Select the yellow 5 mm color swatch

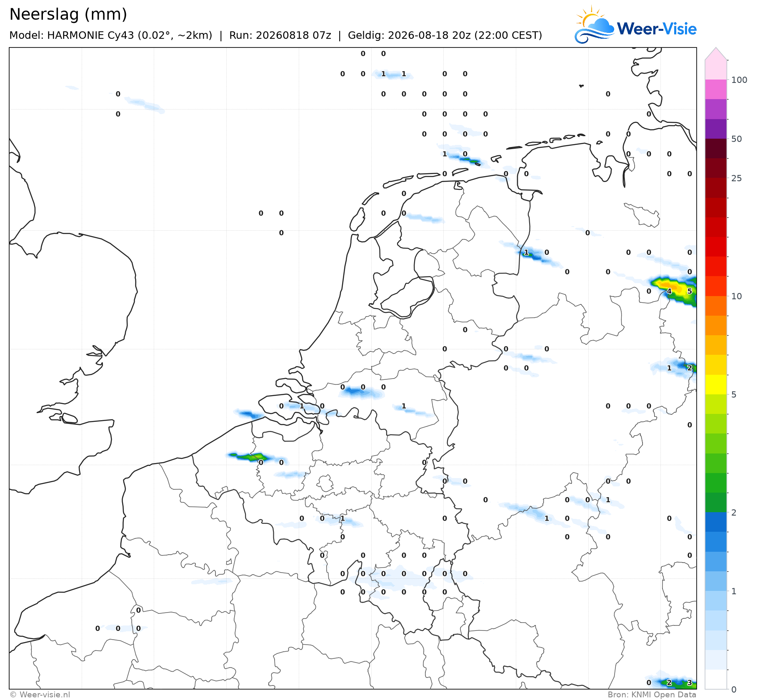click(x=716, y=385)
